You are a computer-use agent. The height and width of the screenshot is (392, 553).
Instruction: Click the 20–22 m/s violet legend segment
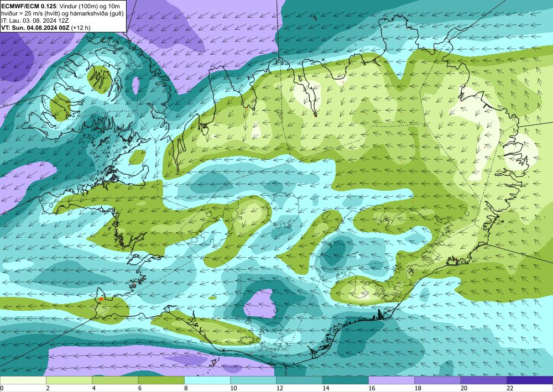coord(484,380)
